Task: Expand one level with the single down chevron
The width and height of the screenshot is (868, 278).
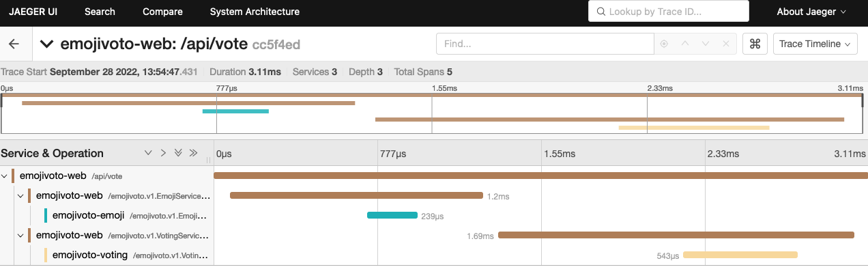Action: tap(148, 153)
